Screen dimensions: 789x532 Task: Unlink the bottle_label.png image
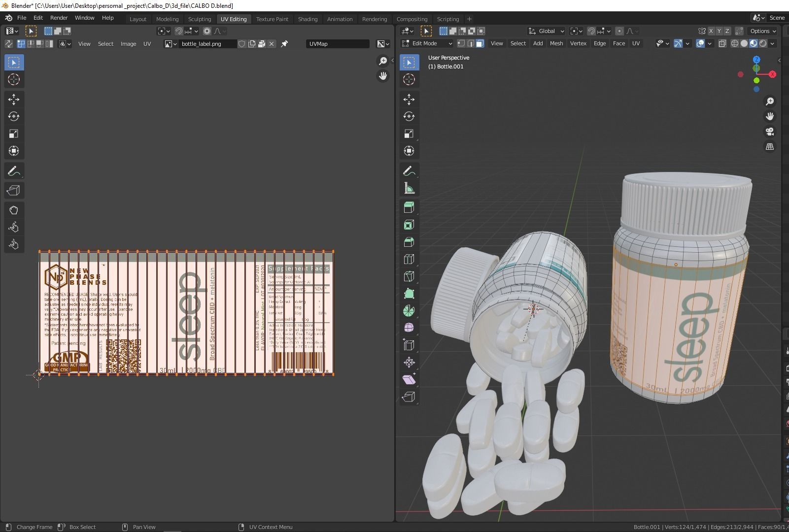click(x=272, y=44)
